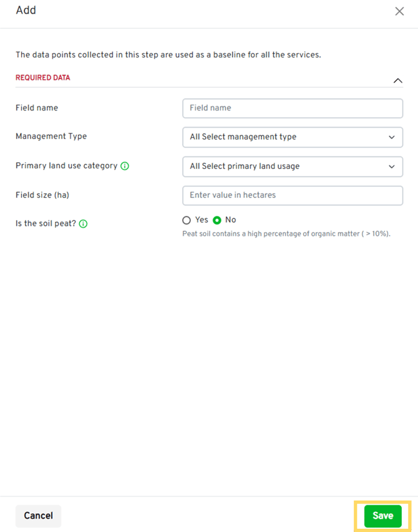
Task: Click the peat soil organic matter hint text
Action: coord(286,234)
